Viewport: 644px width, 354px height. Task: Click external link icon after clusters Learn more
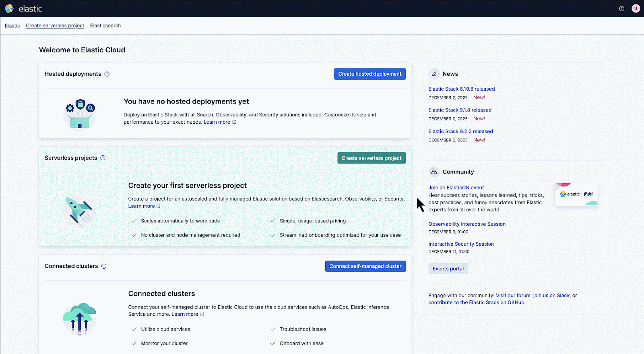pyautogui.click(x=202, y=315)
